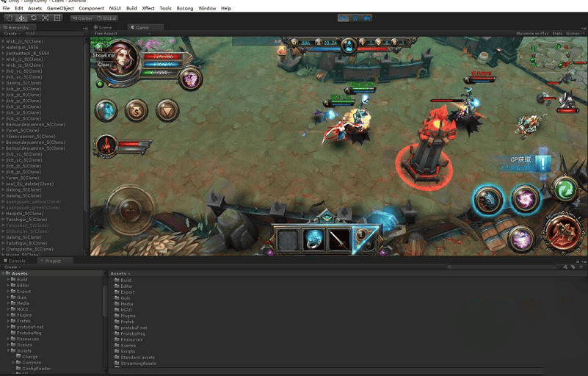Open the Free Aspect dropdown

point(122,33)
